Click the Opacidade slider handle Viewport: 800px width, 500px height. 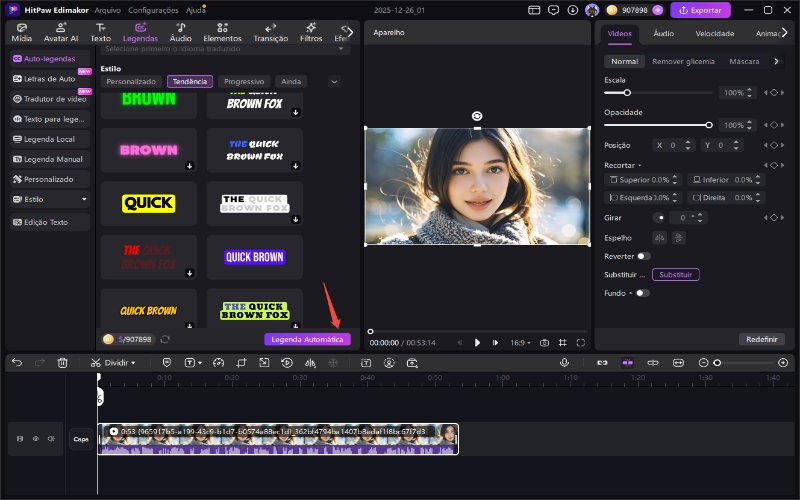[x=709, y=125]
